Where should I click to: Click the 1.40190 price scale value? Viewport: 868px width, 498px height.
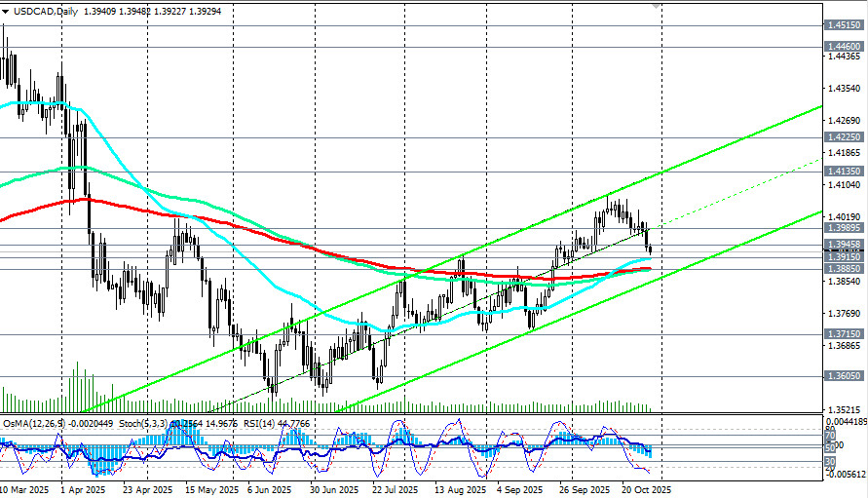point(845,217)
